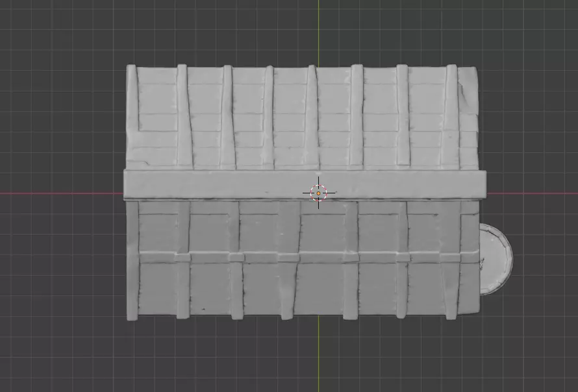Screen dimensions: 578x392
Task: Click the 3D cursor crosshair at center
Action: tap(318, 193)
